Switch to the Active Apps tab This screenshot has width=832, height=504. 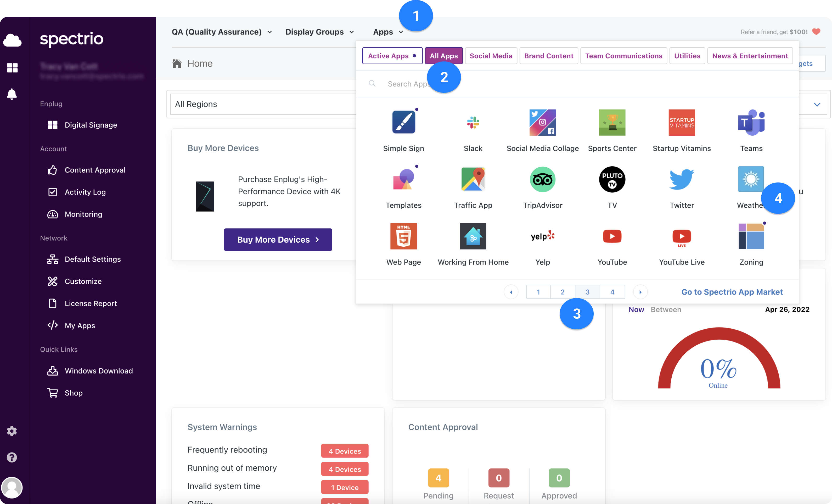click(x=392, y=56)
